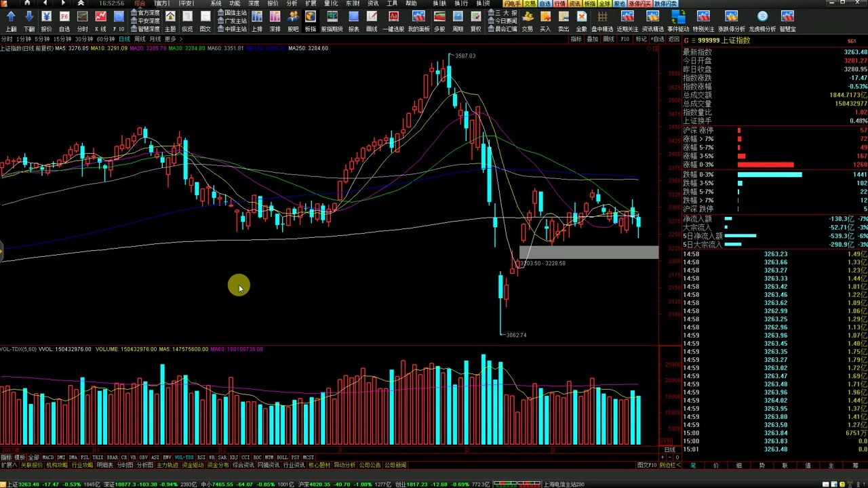
Task: Open the 图文 graphics-text icon
Action: coord(205,16)
